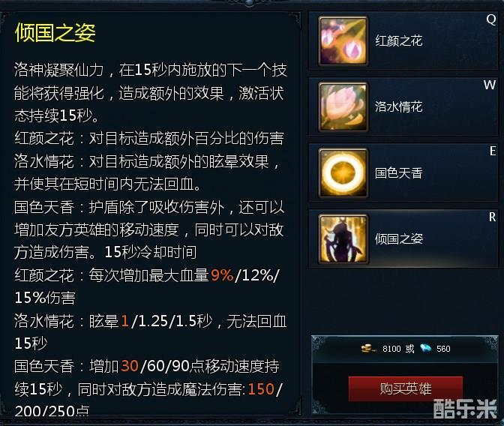
Task: Click the red 购买英雄 button
Action: [x=406, y=388]
